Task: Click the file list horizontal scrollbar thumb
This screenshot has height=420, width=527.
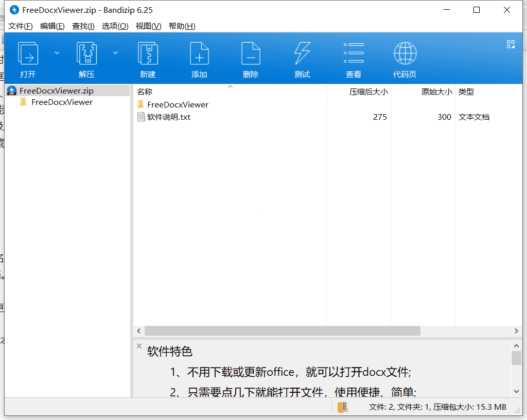Action: [283, 331]
